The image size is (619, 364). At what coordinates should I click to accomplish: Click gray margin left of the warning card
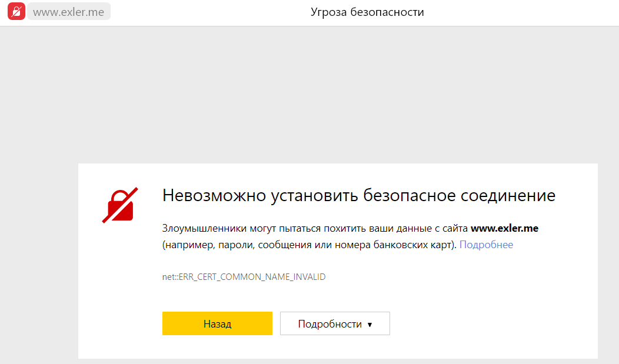click(39, 259)
